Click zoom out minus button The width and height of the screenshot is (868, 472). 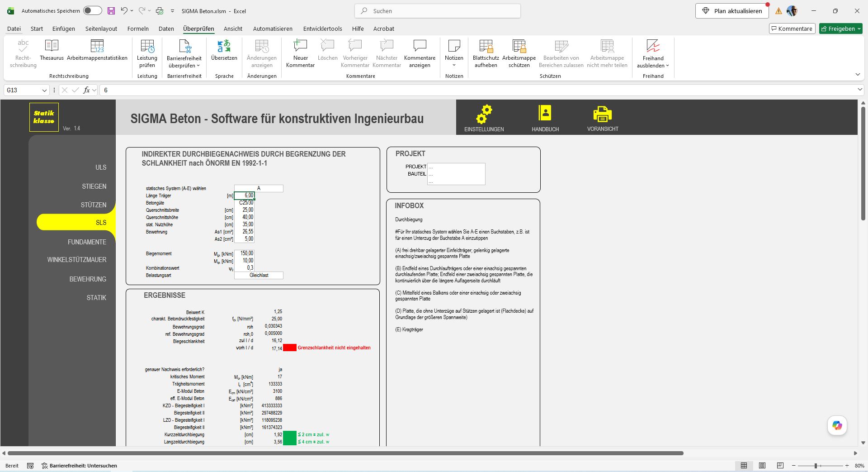click(x=794, y=466)
